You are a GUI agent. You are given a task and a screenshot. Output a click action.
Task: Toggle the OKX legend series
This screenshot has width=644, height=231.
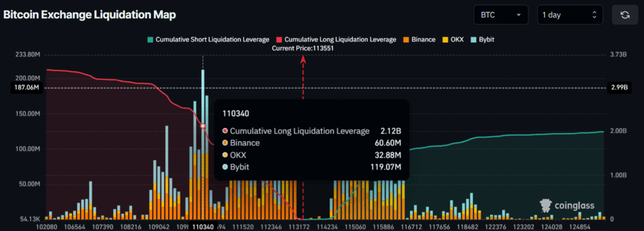[x=453, y=40]
